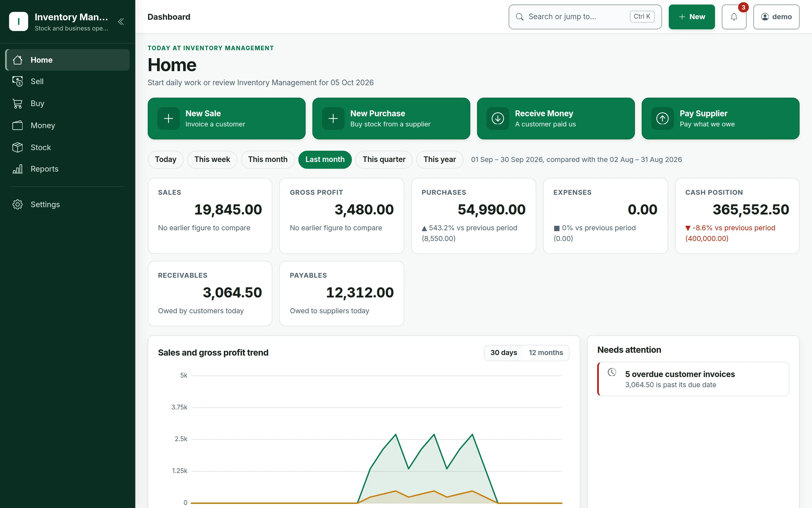The height and width of the screenshot is (508, 812).
Task: Click the Payables value 12,312.00
Action: (x=360, y=293)
